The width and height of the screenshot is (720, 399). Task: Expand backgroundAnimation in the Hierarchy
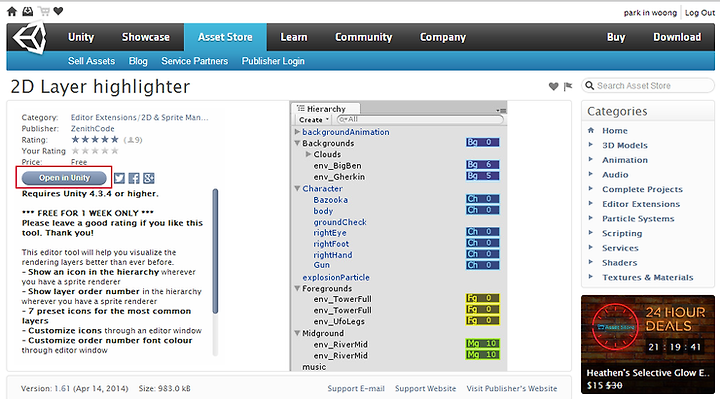[x=297, y=132]
